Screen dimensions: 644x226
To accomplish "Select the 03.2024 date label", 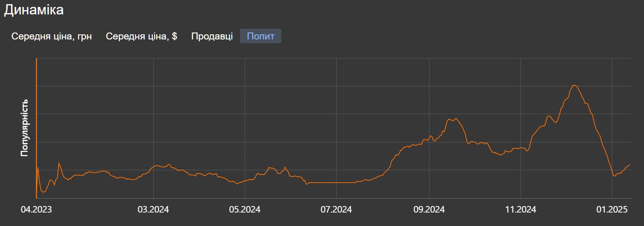I will (x=153, y=210).
